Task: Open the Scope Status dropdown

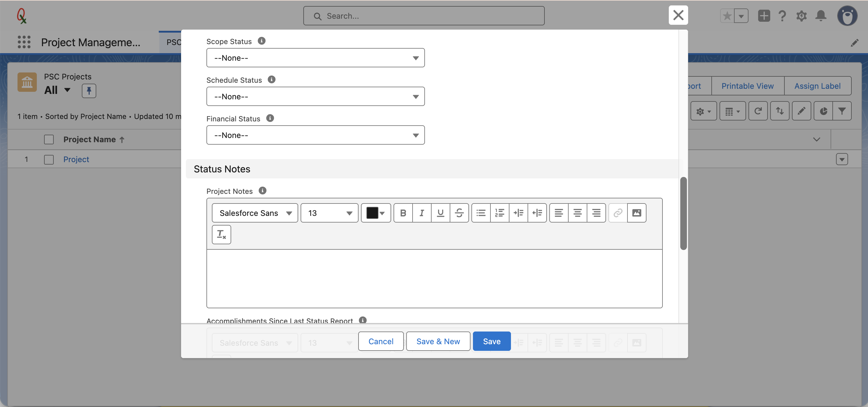Action: click(315, 58)
